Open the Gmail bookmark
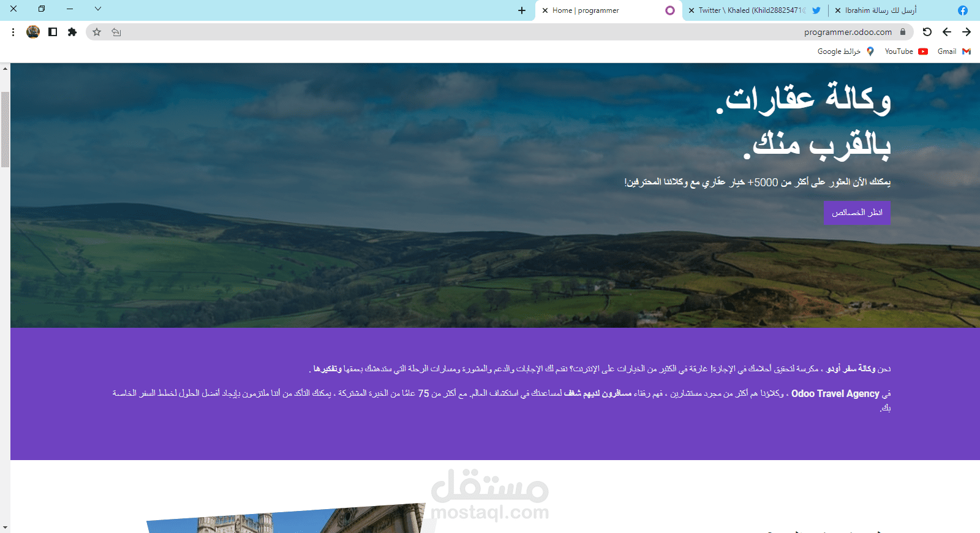Viewport: 980px width, 533px height. [x=954, y=51]
